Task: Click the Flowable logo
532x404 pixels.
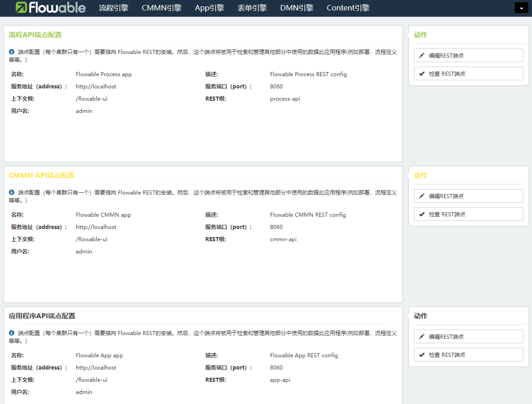Action: pos(50,8)
